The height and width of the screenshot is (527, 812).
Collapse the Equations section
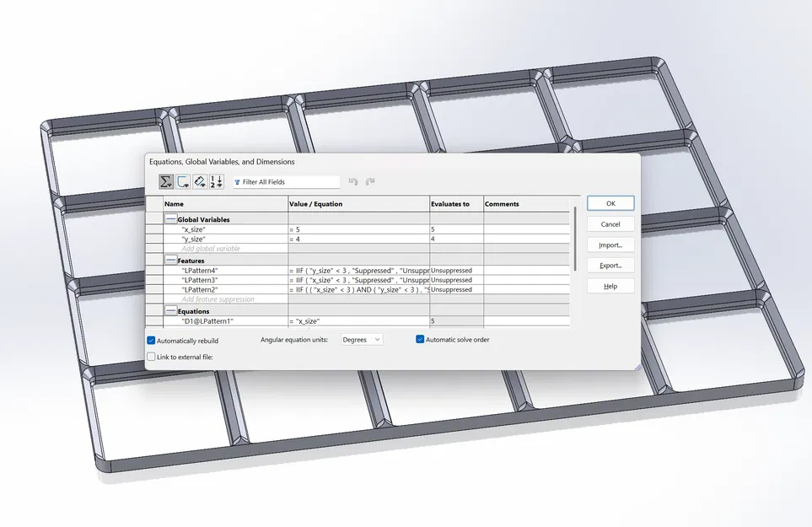171,310
